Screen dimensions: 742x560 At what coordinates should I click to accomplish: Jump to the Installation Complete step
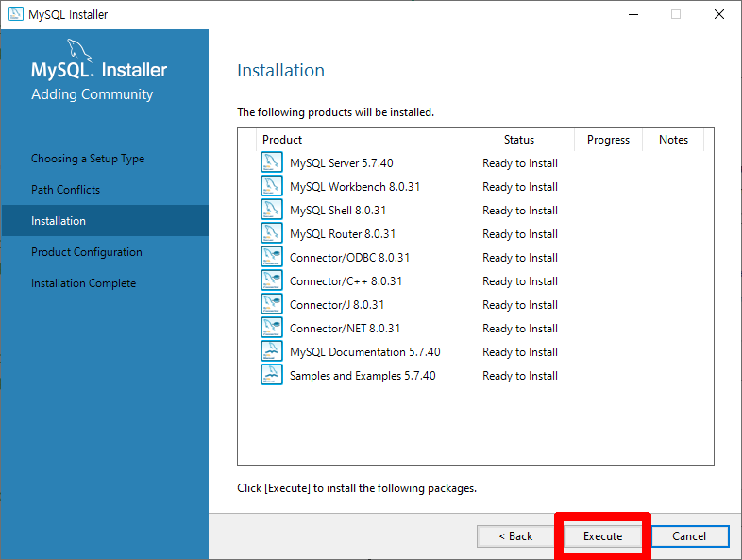[83, 283]
